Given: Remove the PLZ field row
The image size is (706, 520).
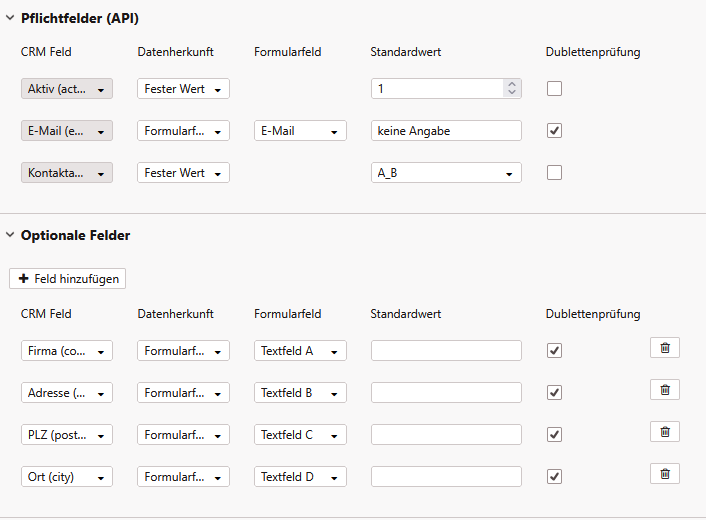Looking at the screenshot, I should (x=665, y=432).
